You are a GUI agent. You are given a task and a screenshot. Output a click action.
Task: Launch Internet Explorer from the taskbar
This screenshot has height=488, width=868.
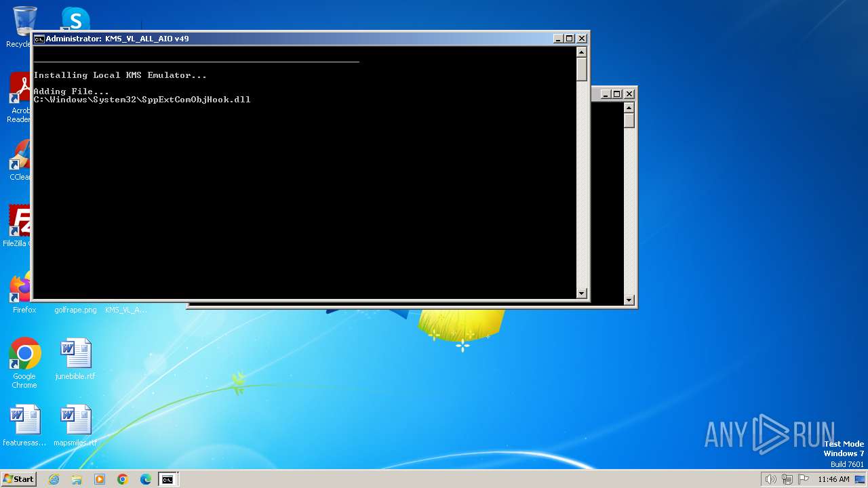coord(54,479)
